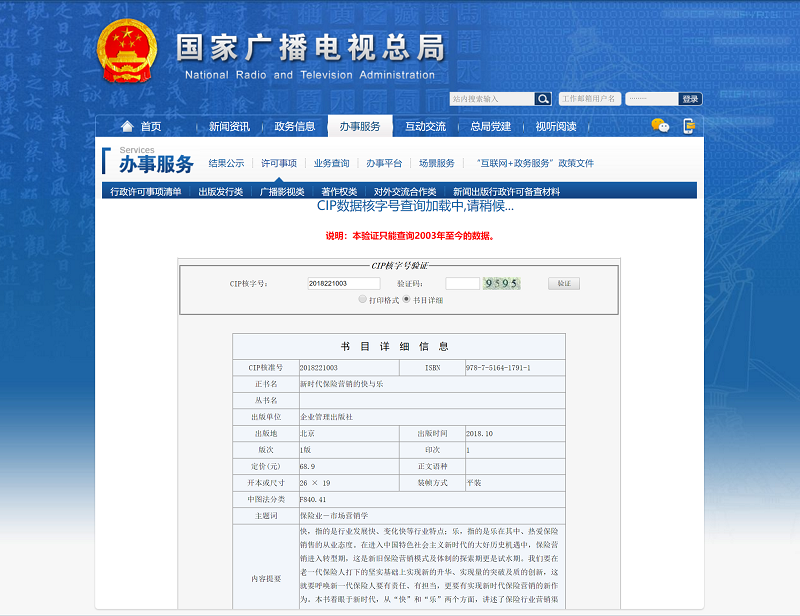Click the 登录 login button

[x=690, y=99]
